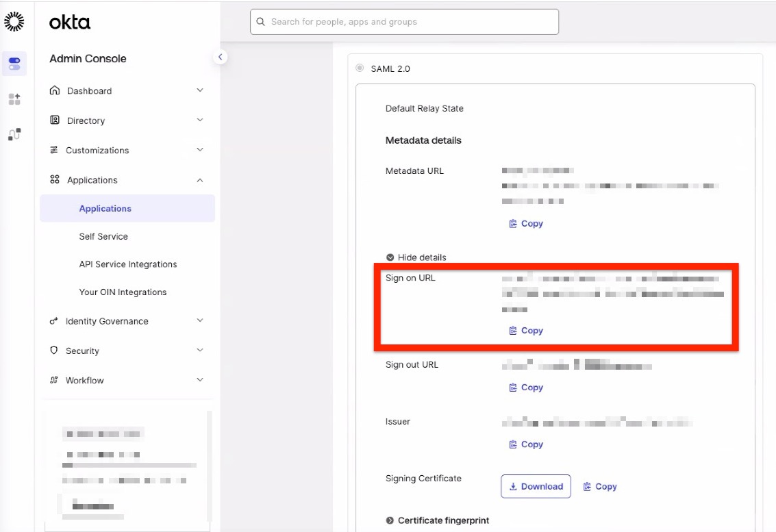Expand the Identity Governance chevron
776x532 pixels.
coord(200,320)
